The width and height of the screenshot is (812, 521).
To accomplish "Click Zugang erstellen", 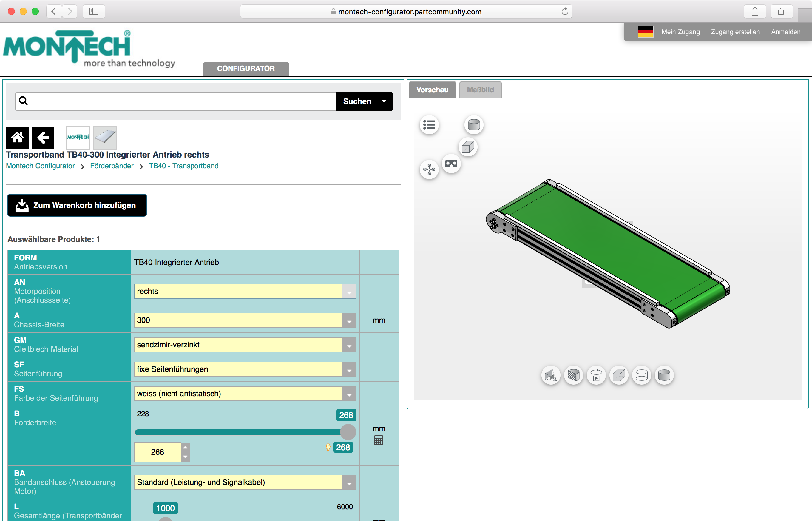I will coord(735,32).
